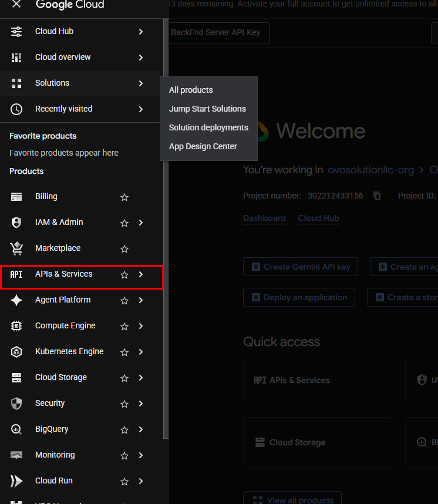Click the Cloud overview dashboard icon
The width and height of the screenshot is (438, 504).
coord(16,57)
